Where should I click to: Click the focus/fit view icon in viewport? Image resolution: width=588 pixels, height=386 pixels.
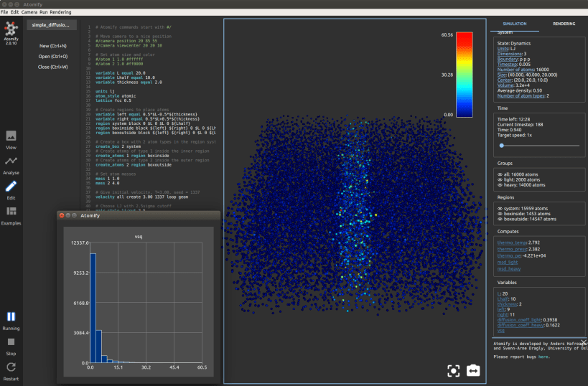453,370
